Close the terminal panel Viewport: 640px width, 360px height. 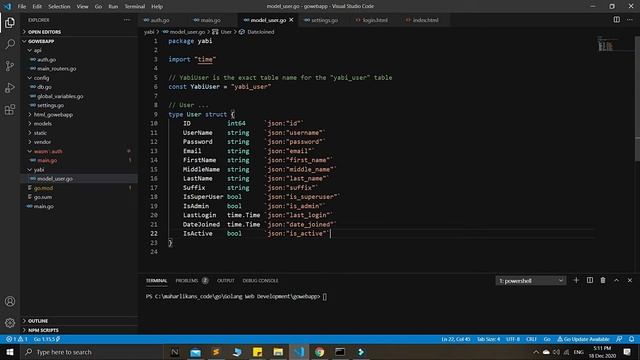point(630,280)
